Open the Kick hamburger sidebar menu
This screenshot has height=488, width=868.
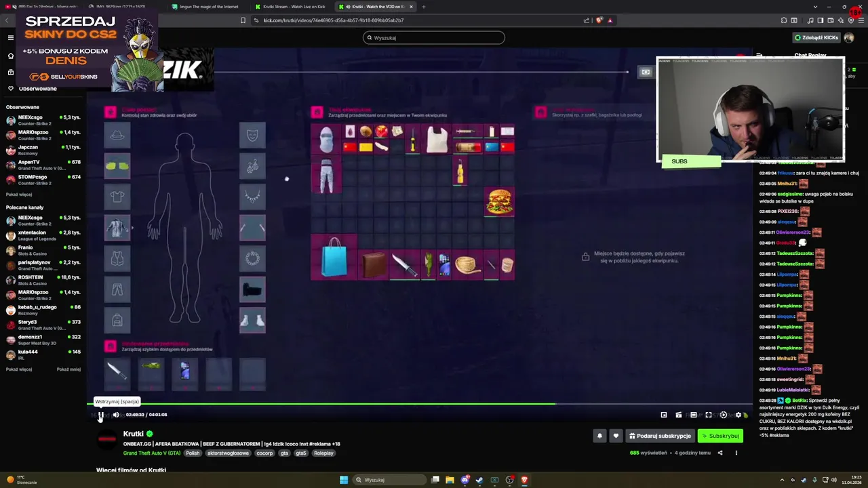coord(10,38)
